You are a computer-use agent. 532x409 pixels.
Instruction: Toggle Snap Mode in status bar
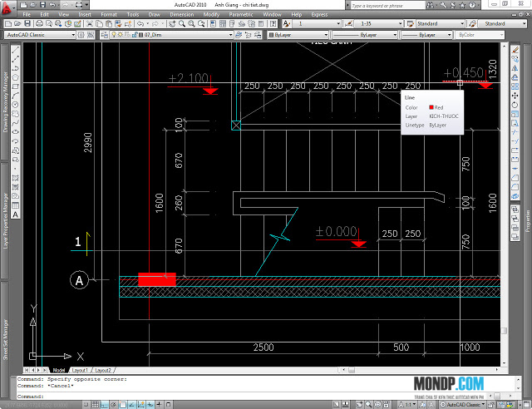(86, 405)
